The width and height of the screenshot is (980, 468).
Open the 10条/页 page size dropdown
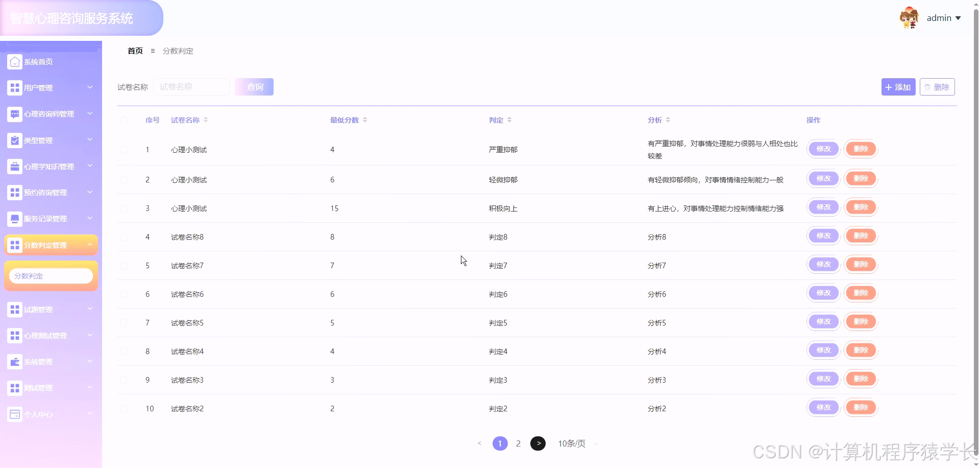pos(572,443)
